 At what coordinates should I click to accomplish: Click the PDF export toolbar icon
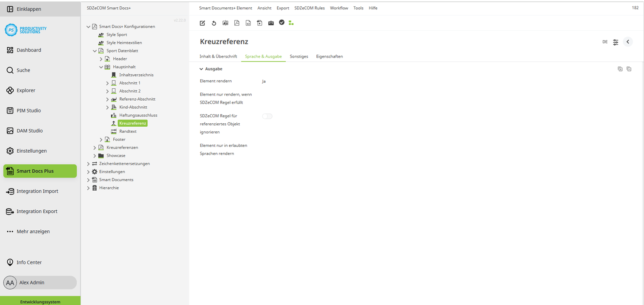237,23
